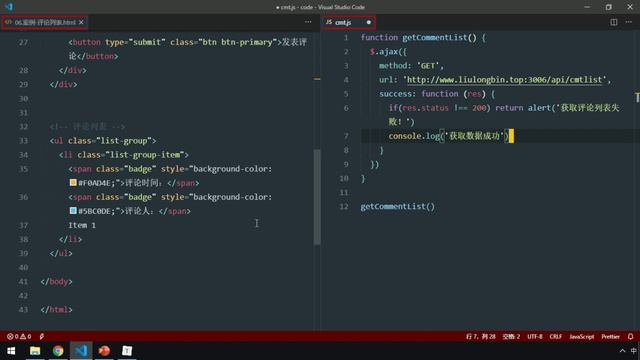Open the white T app on the taskbar

[x=127, y=351]
